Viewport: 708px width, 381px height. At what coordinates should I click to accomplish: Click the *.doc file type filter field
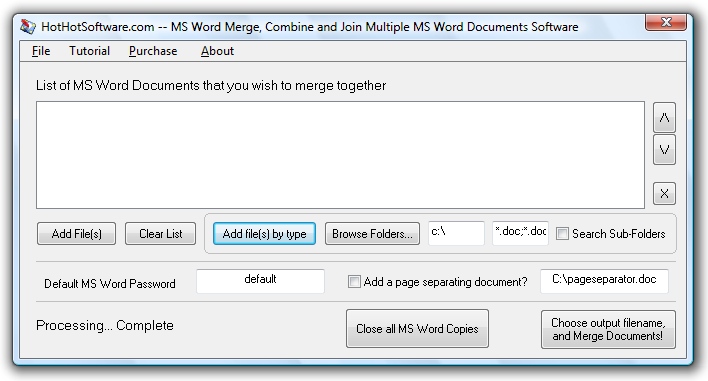pyautogui.click(x=520, y=233)
